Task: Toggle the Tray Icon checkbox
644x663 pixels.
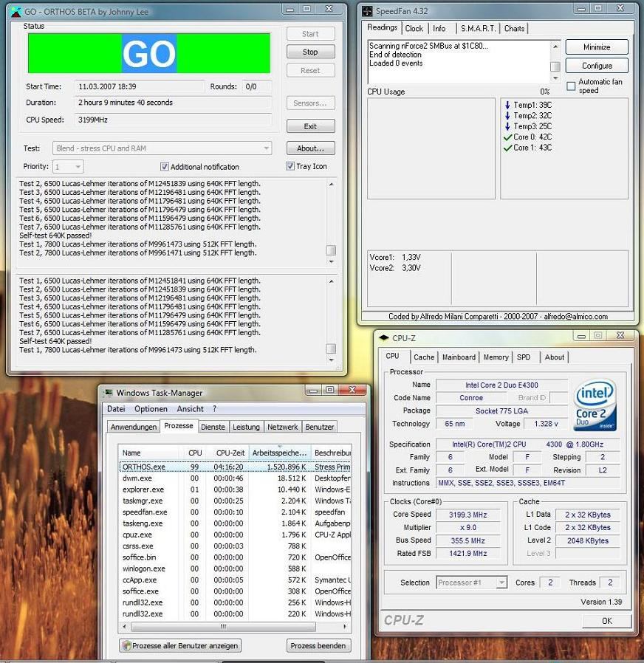Action: [290, 166]
